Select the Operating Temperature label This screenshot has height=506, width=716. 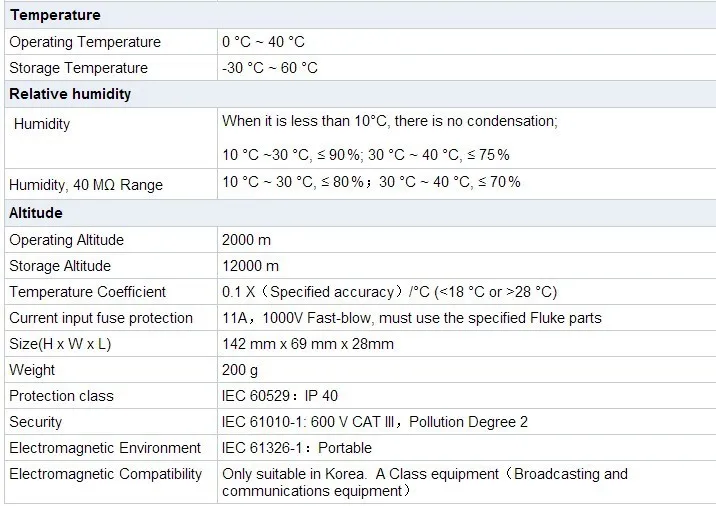click(x=85, y=42)
